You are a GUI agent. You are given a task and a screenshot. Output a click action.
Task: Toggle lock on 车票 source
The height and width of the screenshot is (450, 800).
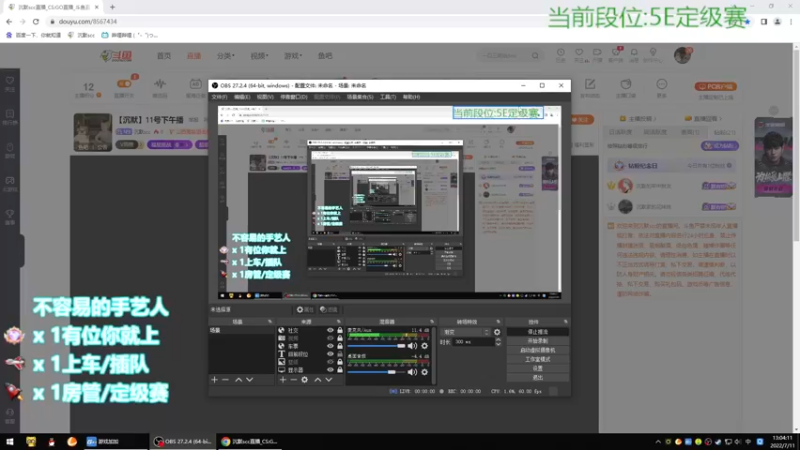[x=340, y=346]
